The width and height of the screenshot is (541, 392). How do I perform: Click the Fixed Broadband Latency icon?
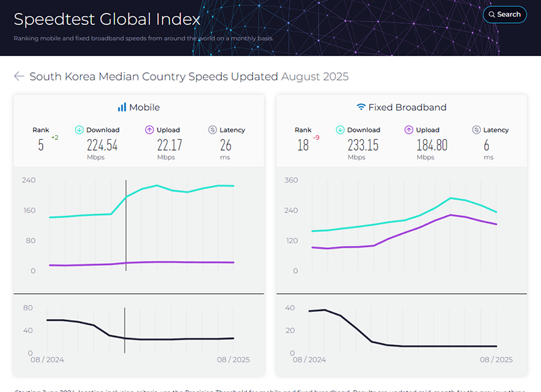pyautogui.click(x=476, y=130)
